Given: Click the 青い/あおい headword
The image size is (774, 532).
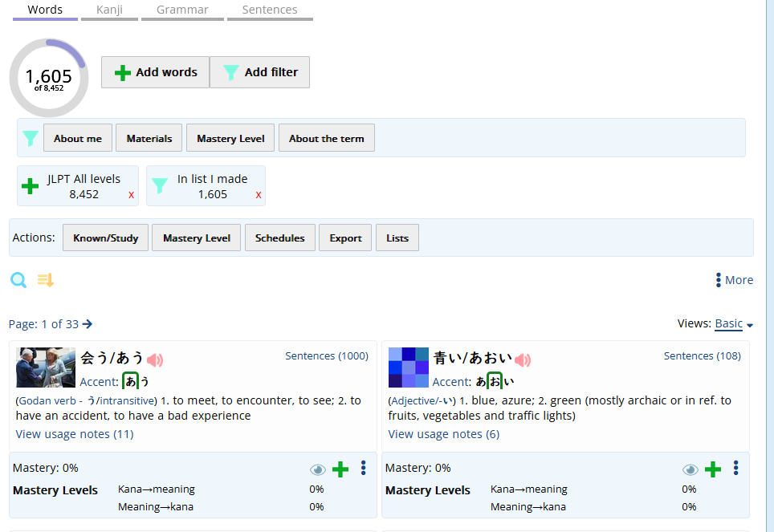Looking at the screenshot, I should click(472, 358).
